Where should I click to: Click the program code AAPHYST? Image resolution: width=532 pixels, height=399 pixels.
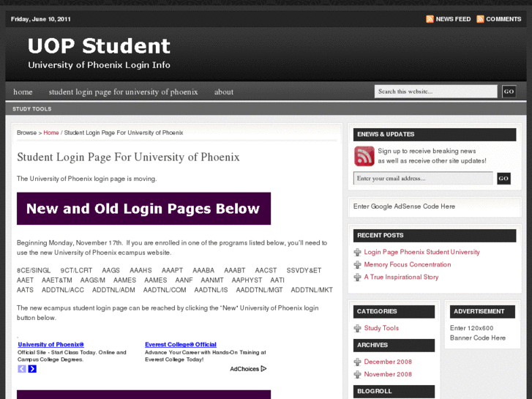pyautogui.click(x=247, y=280)
